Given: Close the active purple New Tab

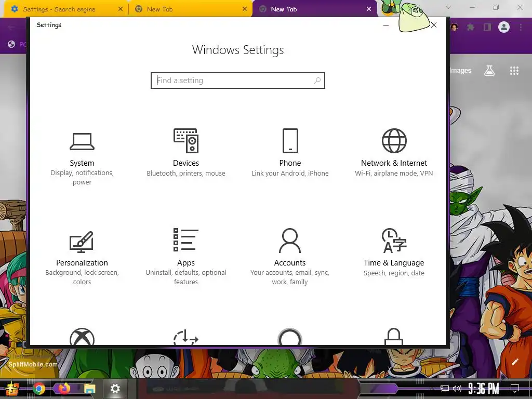Looking at the screenshot, I should [369, 9].
